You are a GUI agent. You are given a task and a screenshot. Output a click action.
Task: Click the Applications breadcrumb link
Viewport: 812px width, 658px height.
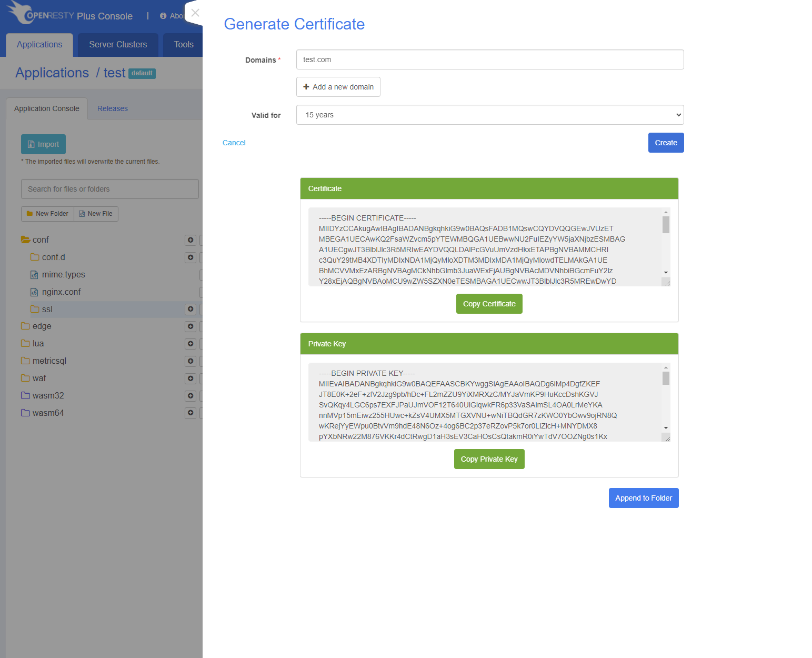(52, 73)
